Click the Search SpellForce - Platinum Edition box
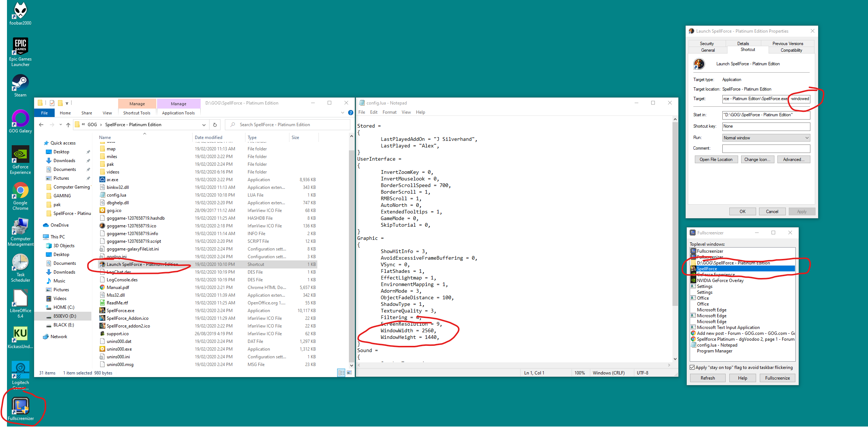868x428 pixels. [x=288, y=125]
